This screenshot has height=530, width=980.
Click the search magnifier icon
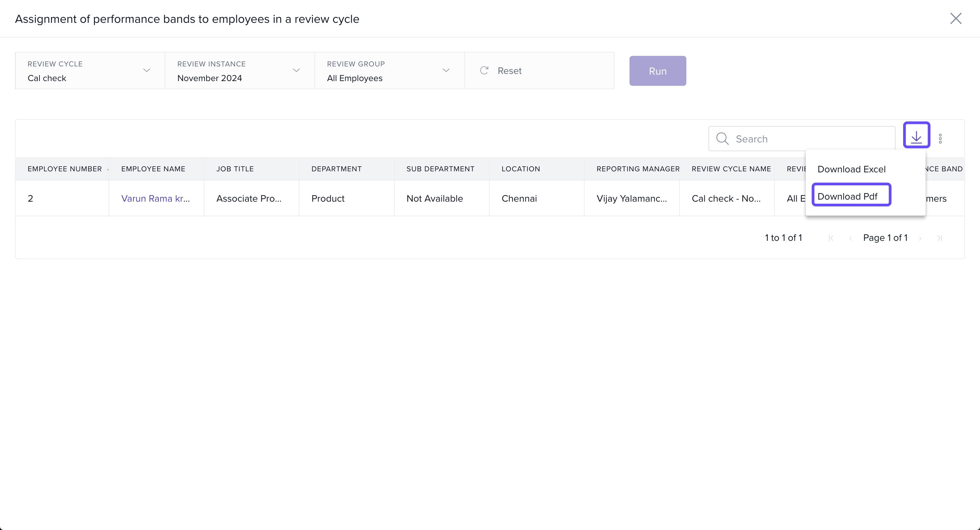point(722,139)
